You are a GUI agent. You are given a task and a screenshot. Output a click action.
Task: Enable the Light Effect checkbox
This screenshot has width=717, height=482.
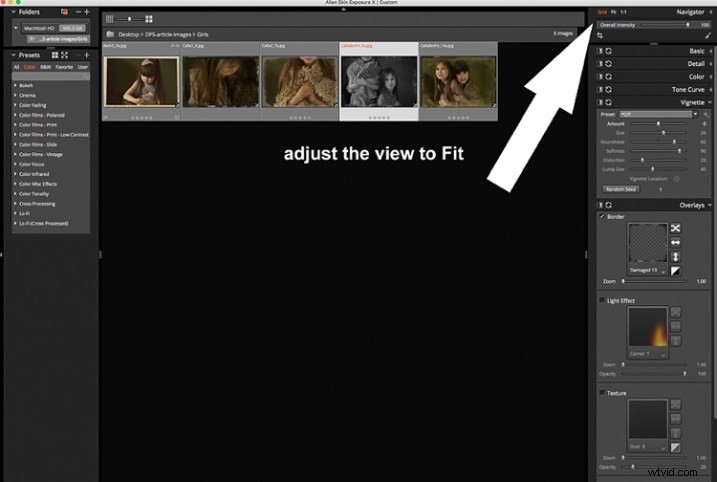[x=601, y=300]
